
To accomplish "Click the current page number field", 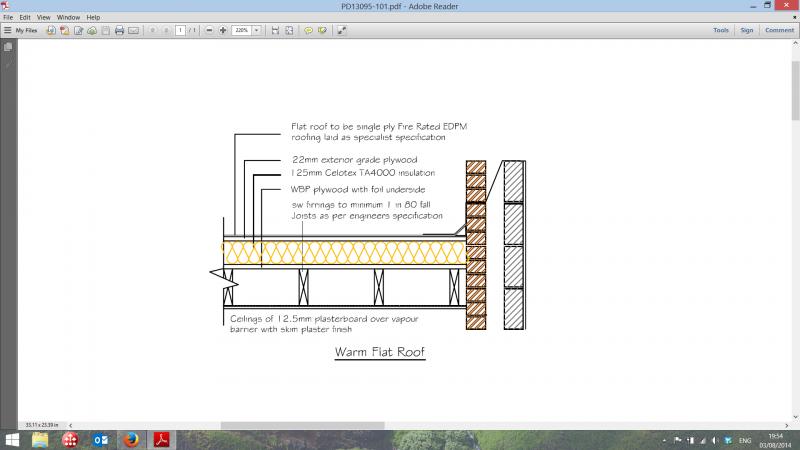I will 180,31.
